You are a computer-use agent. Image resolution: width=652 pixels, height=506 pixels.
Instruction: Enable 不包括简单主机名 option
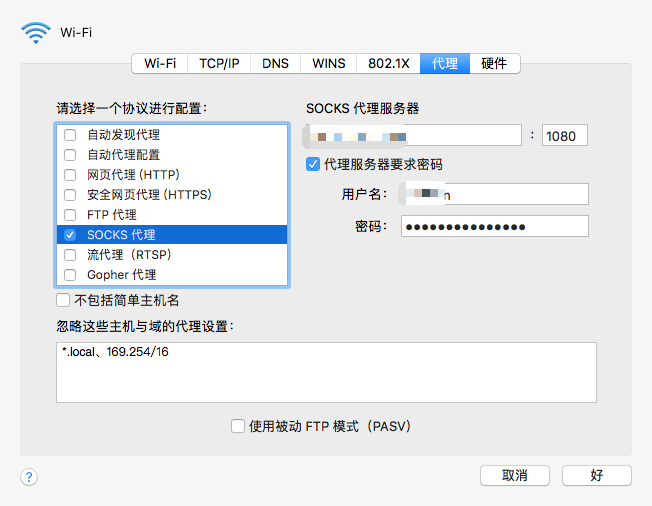[64, 300]
